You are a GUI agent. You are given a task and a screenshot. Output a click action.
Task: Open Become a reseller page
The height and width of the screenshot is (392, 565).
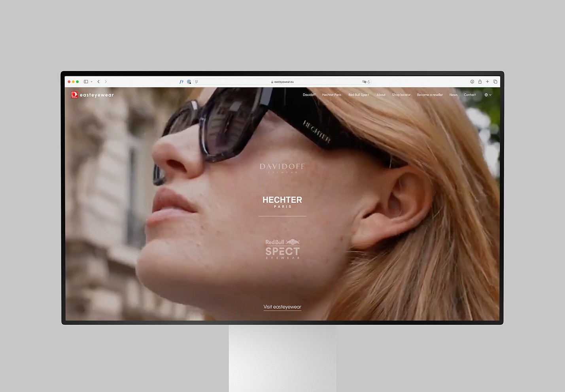(430, 95)
